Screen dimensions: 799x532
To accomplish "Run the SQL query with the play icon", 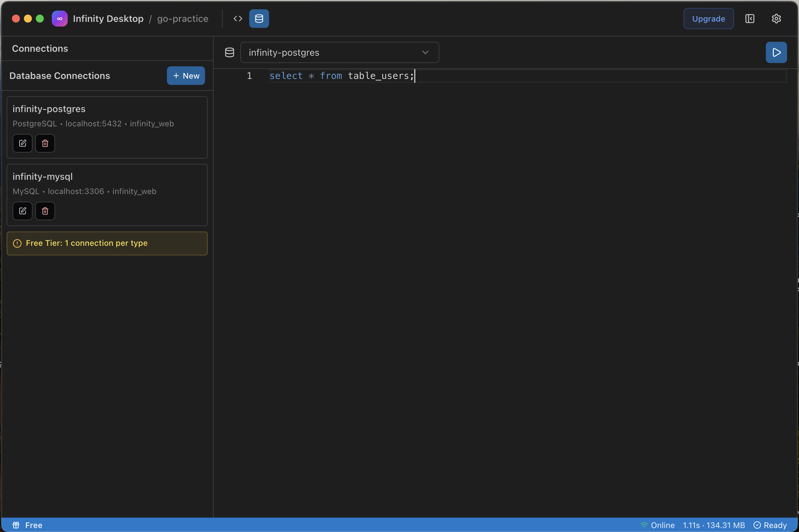I will [776, 52].
